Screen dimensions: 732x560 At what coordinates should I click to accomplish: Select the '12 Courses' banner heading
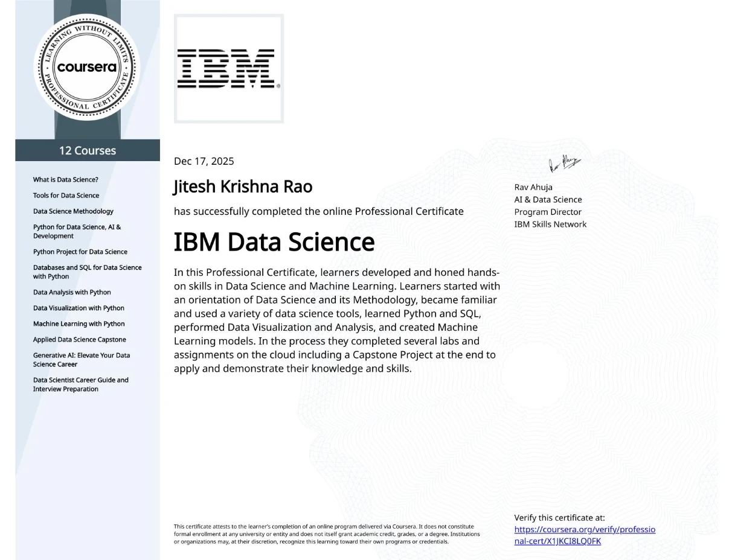(88, 150)
